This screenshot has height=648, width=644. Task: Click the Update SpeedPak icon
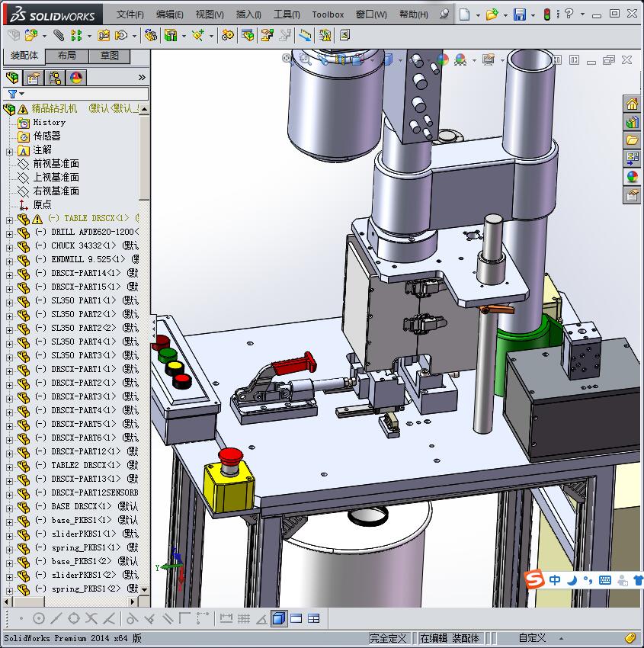(325, 35)
